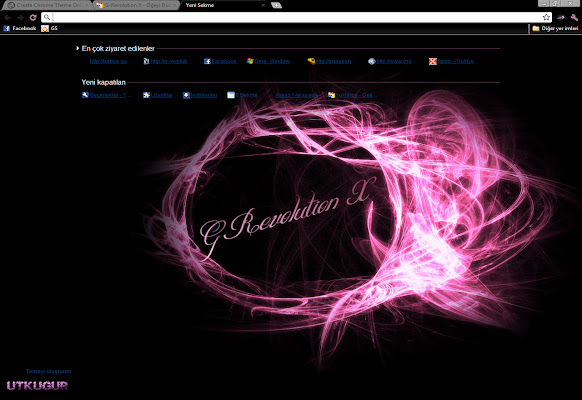This screenshot has width=582, height=400.
Task: Click the red X icon beside Spor link
Action: click(433, 61)
